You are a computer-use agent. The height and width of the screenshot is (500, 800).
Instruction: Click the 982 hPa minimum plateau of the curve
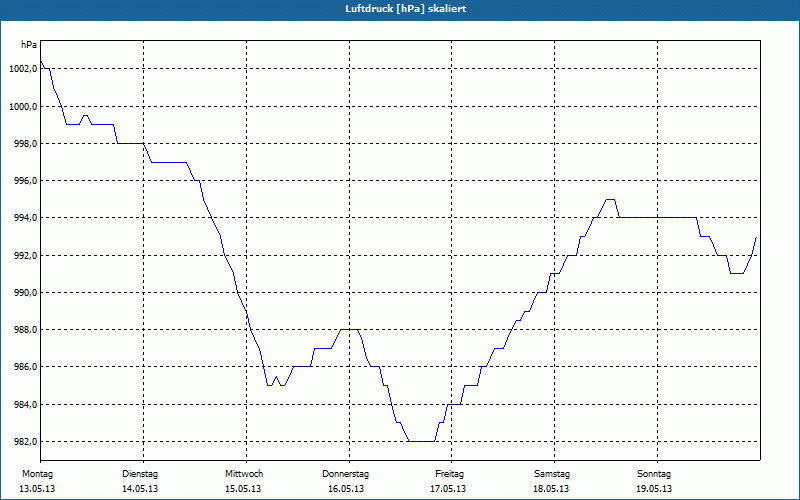click(421, 441)
